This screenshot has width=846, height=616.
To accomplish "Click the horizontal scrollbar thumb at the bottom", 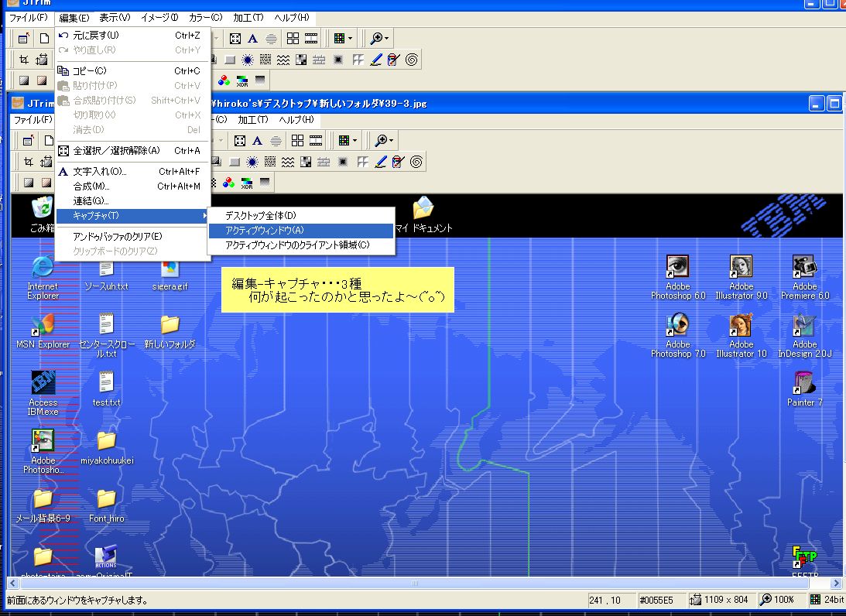I will (414, 583).
